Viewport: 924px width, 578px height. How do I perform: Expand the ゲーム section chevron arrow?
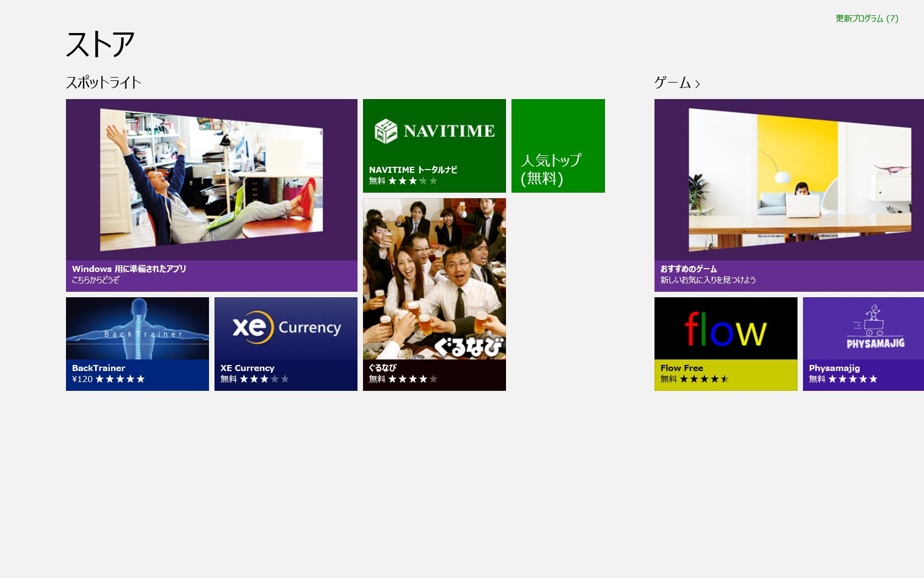(x=697, y=84)
